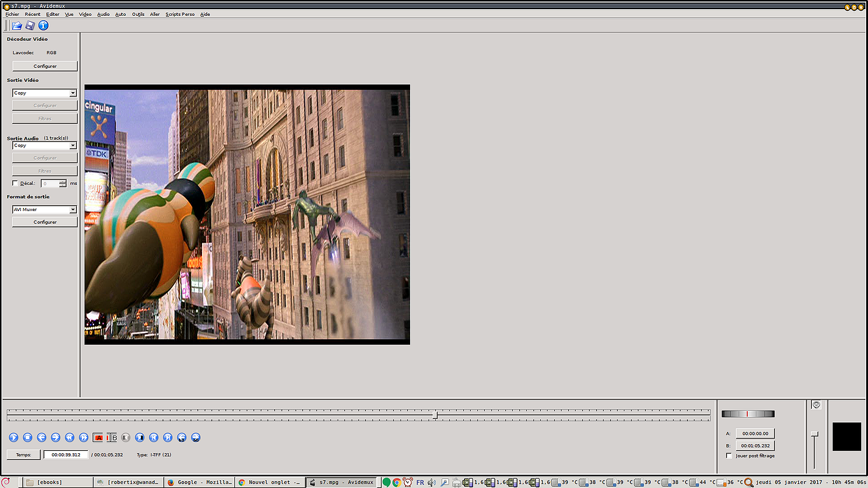The width and height of the screenshot is (868, 488).
Task: Stop playback with the Stop button
Action: coord(27,437)
